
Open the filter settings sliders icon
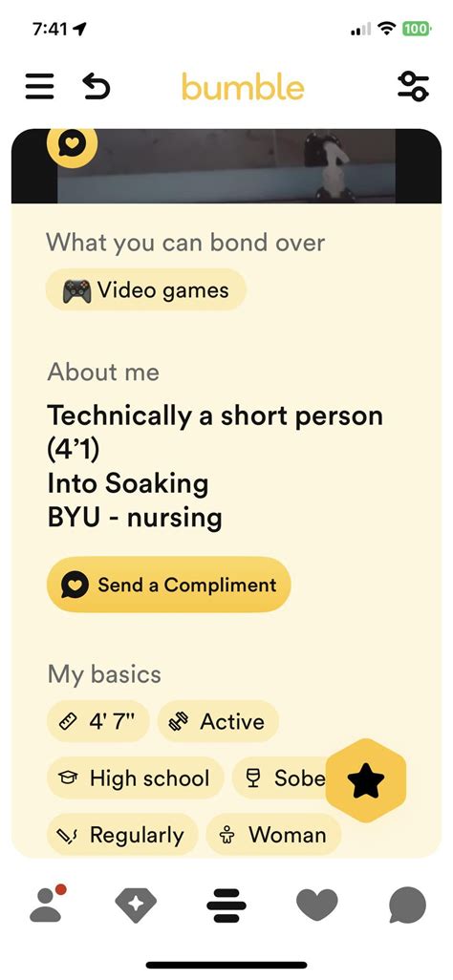coord(414,86)
